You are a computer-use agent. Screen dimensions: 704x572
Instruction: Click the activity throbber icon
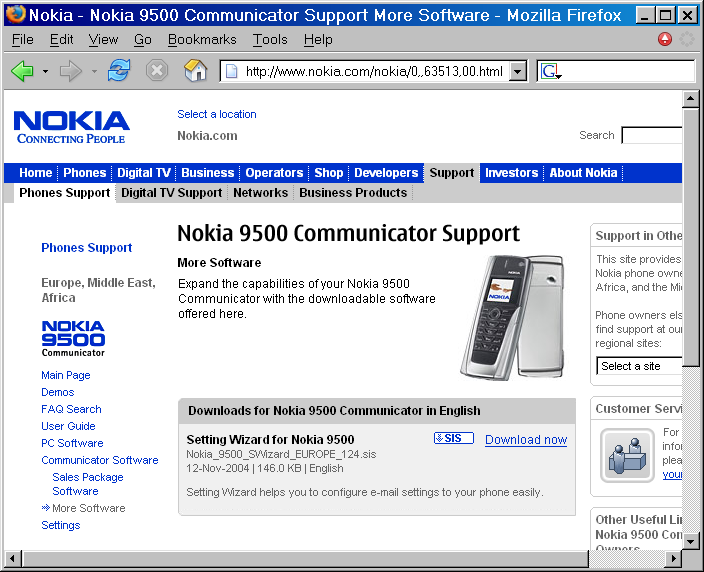click(x=686, y=39)
